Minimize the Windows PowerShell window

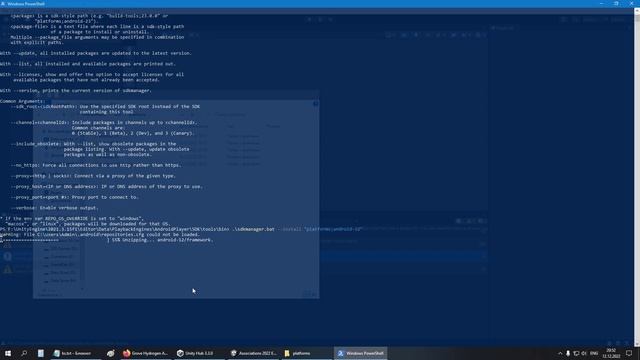pos(602,4)
